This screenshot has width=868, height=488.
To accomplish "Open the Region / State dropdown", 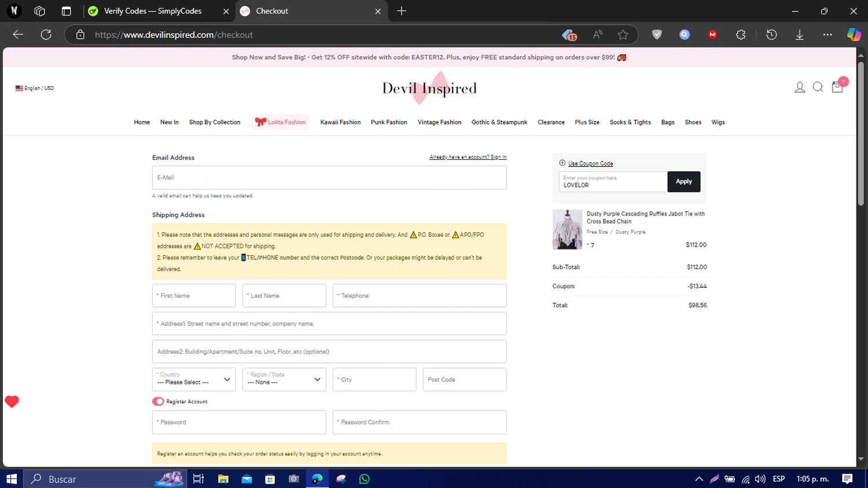I will (284, 379).
